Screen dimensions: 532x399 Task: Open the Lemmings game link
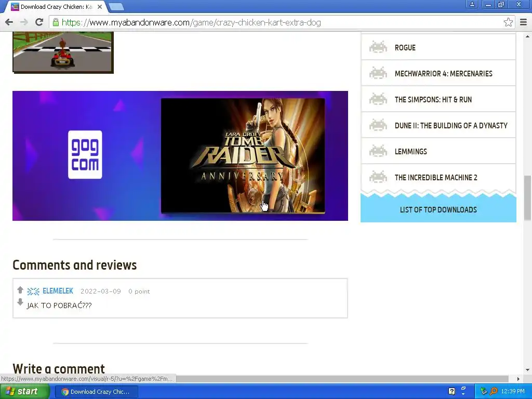[410, 151]
